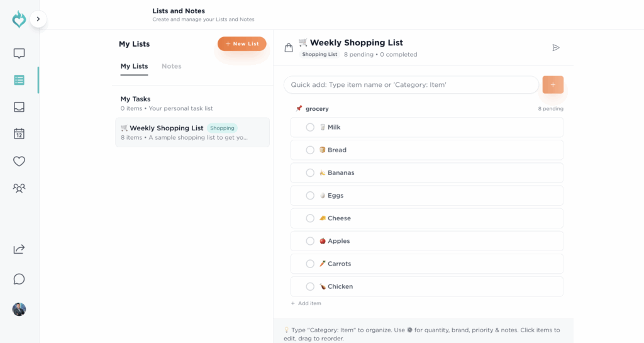
Task: Open the family members group icon
Action: pyautogui.click(x=19, y=188)
